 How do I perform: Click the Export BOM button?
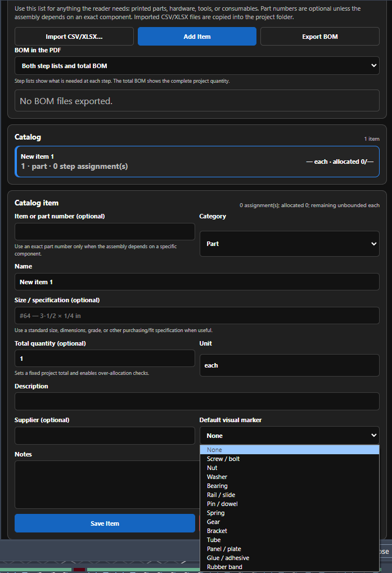click(x=320, y=37)
